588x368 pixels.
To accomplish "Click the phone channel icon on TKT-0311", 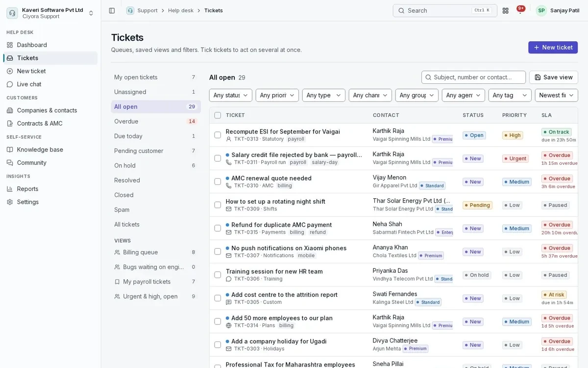I will (x=229, y=162).
